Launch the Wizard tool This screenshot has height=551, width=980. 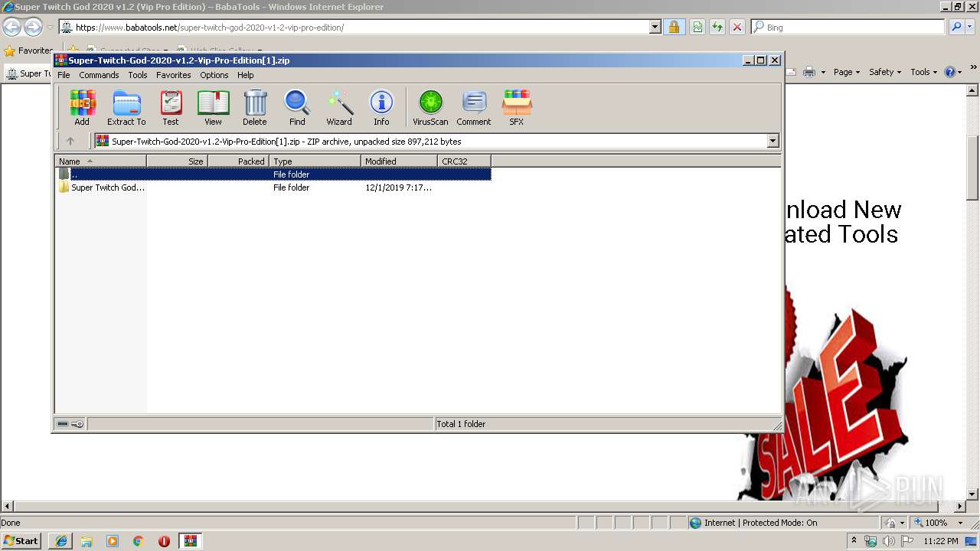(x=339, y=107)
